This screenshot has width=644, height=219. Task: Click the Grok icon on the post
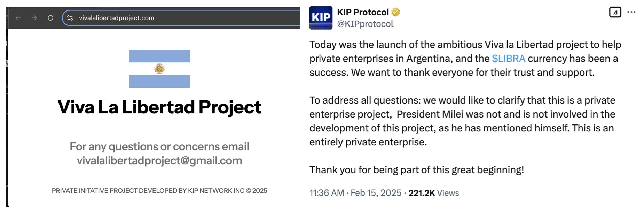pyautogui.click(x=615, y=12)
